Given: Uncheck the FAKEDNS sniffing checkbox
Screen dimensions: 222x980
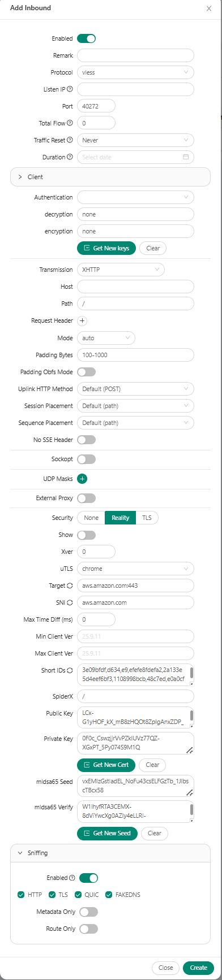Looking at the screenshot, I should (109, 895).
